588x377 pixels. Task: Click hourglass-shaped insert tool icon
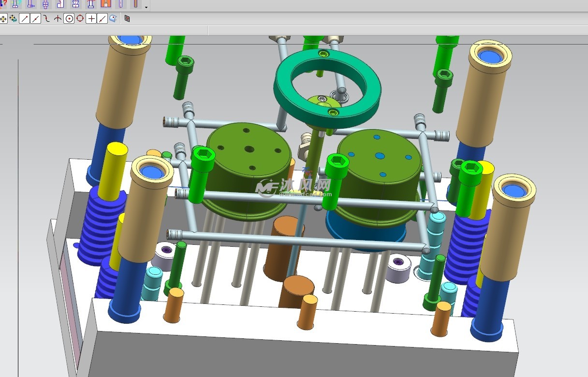(75, 4)
